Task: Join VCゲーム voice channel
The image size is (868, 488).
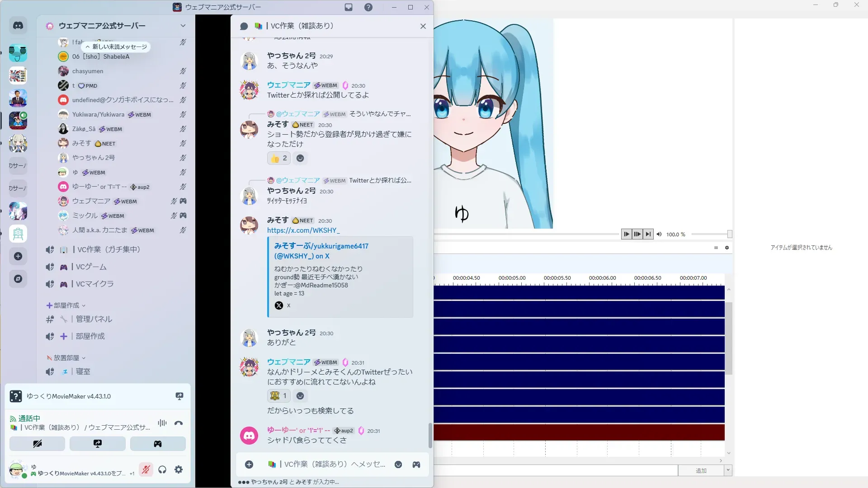Action: click(x=91, y=267)
